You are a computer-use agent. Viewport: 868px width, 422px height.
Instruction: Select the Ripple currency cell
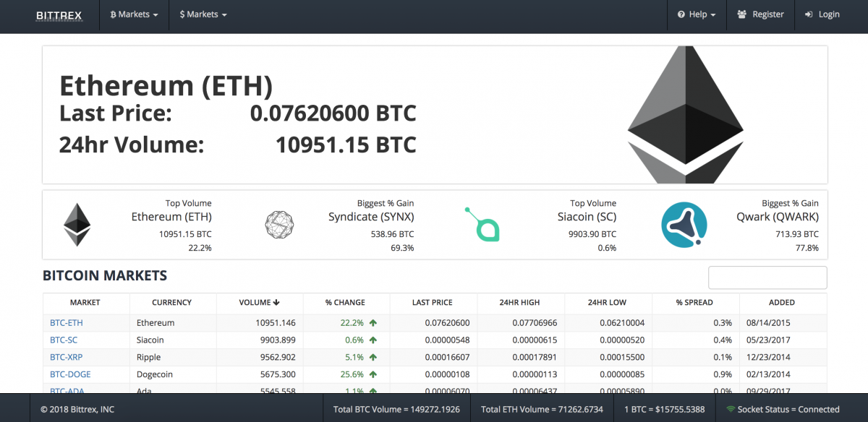(x=173, y=358)
